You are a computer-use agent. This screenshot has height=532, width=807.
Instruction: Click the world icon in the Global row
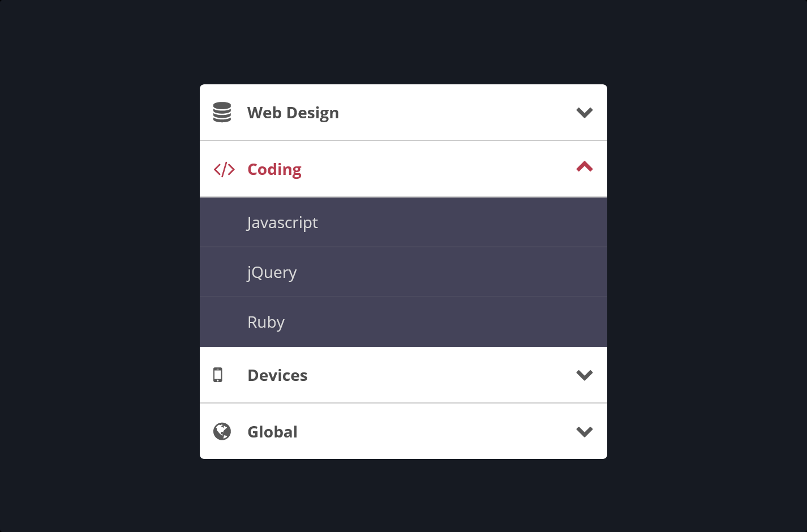pos(222,431)
